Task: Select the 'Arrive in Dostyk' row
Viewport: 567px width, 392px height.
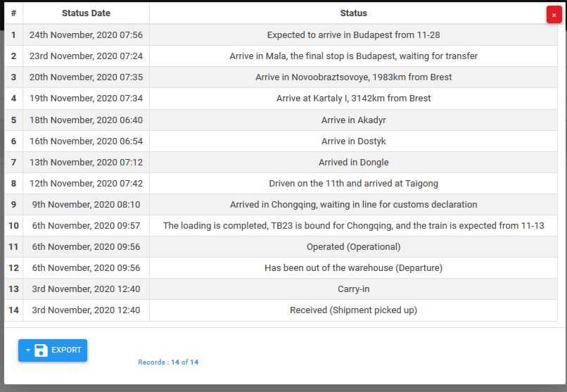Action: (353, 141)
